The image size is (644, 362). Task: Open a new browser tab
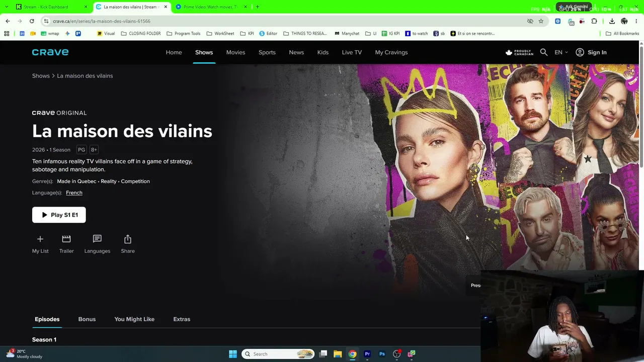(x=258, y=7)
